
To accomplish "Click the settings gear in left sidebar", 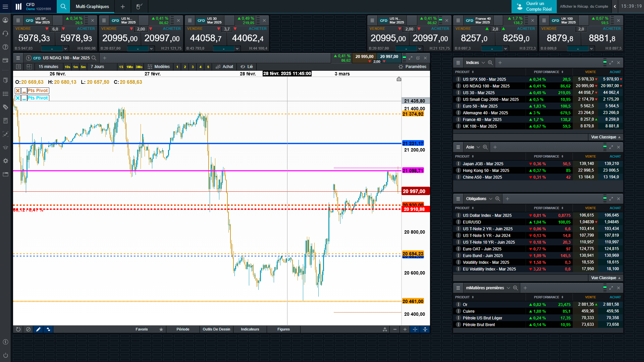I will pos(5,161).
